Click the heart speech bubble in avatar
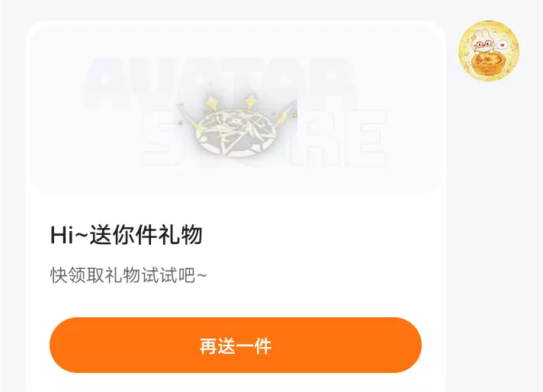 (x=502, y=45)
